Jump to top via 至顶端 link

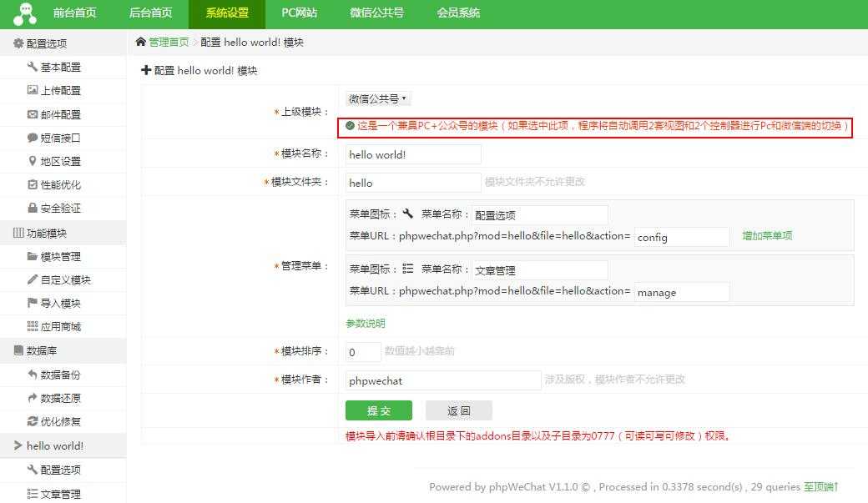(821, 487)
